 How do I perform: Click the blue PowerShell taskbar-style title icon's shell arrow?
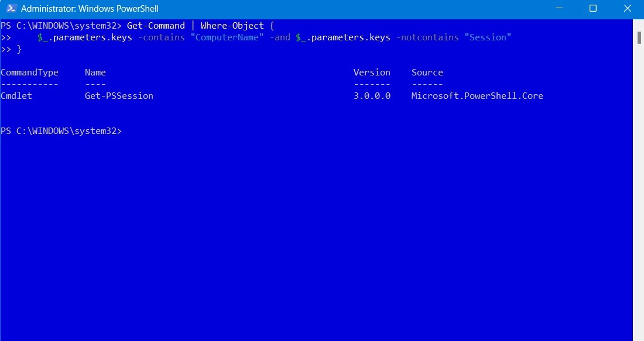12,9
